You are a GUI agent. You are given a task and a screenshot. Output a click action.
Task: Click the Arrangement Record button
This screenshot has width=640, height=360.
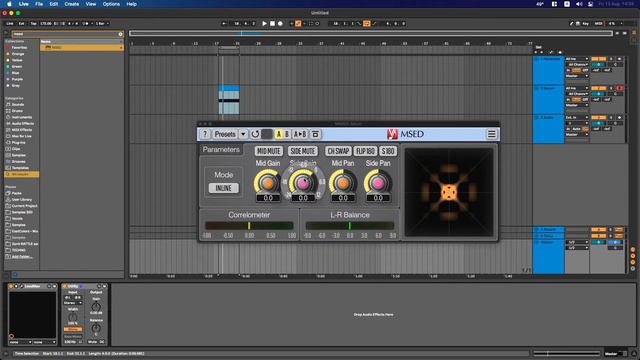[280, 24]
